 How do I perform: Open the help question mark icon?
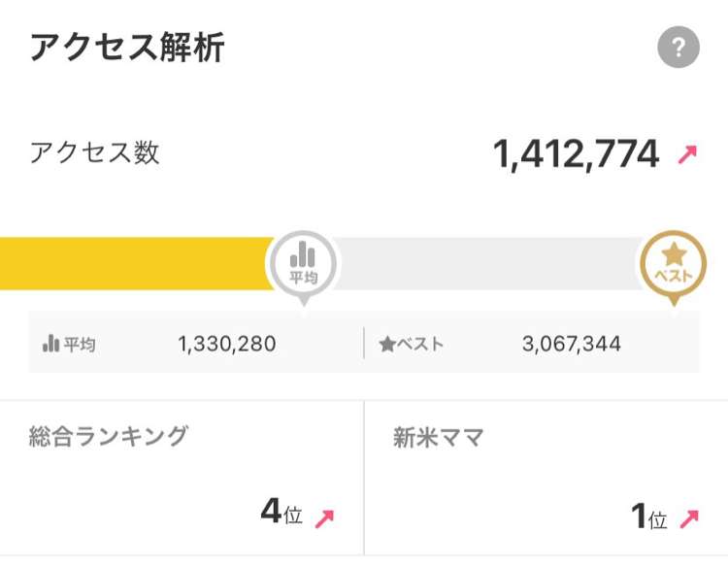[x=678, y=47]
